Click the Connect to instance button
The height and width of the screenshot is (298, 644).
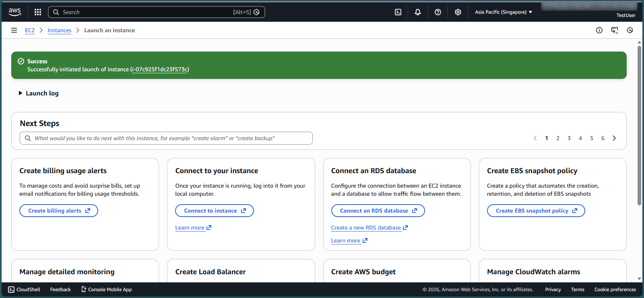(x=214, y=211)
